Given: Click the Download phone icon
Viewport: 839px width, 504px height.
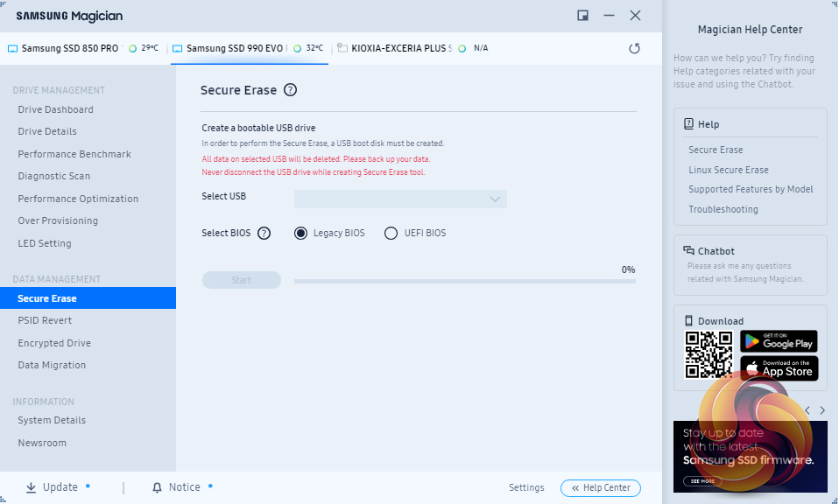Looking at the screenshot, I should (688, 320).
